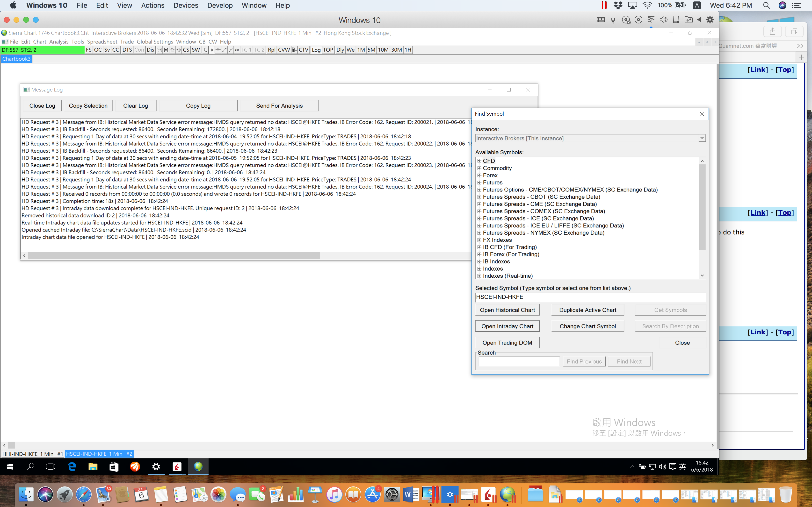Open the Instance dropdown in Find Symbol
The image size is (812, 507).
(x=702, y=139)
